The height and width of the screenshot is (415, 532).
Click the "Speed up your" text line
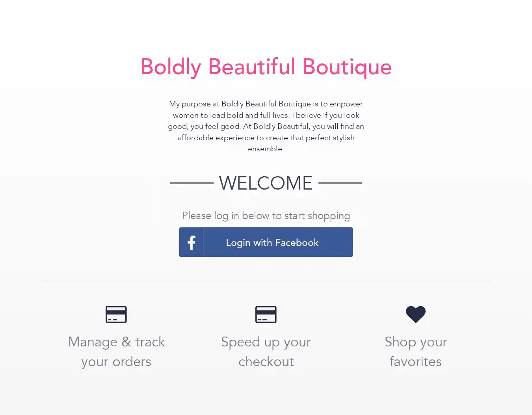click(x=266, y=342)
